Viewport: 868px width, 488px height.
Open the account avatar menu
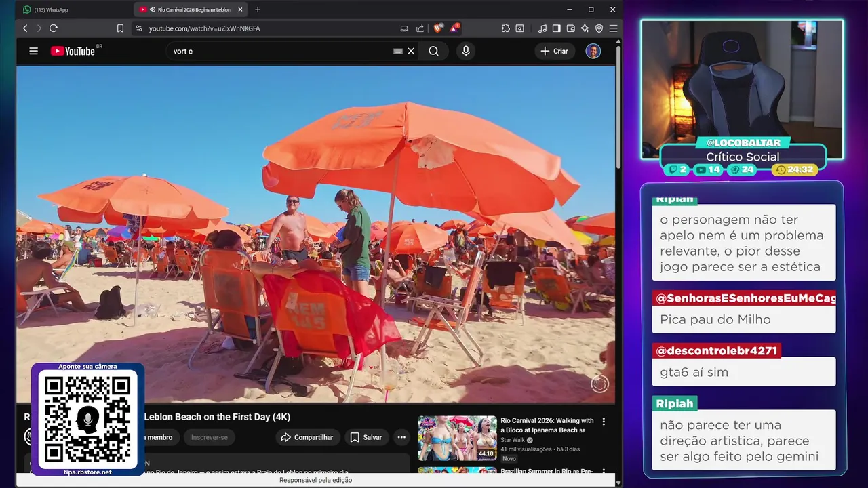(593, 51)
